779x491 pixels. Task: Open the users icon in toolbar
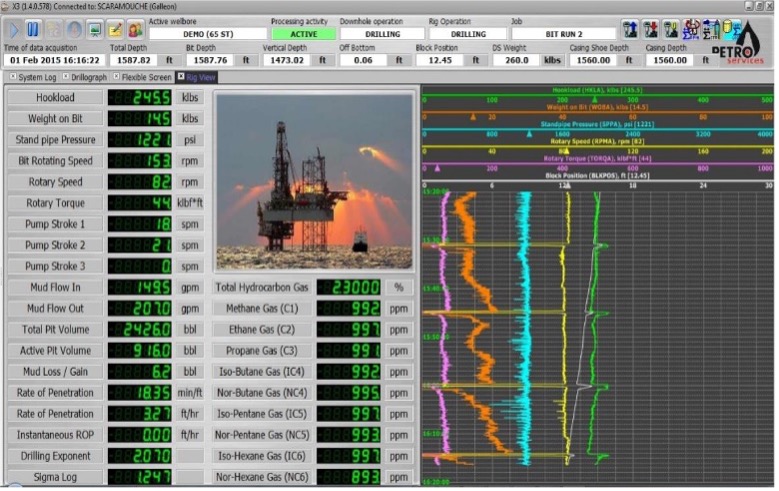[x=135, y=29]
